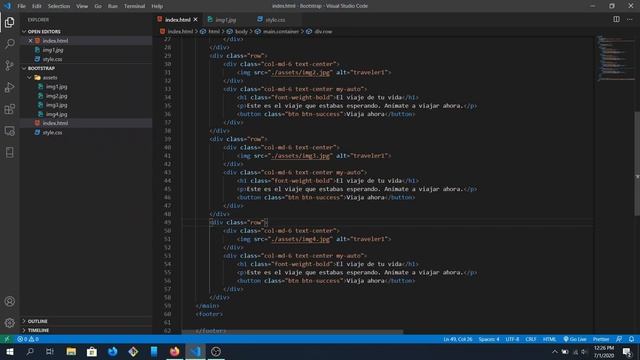This screenshot has width=640, height=360.
Task: Click the editor horizontal scrollbar
Action: tap(292, 332)
